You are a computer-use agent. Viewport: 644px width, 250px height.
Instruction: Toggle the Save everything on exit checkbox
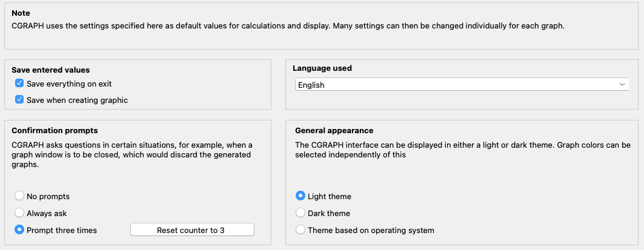pos(19,84)
